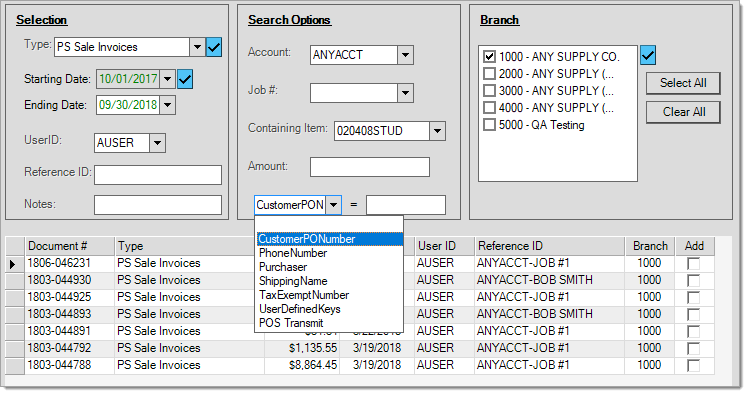This screenshot has width=747, height=394.
Task: Tick Add checkbox for document 1803-044893
Action: pyautogui.click(x=693, y=314)
